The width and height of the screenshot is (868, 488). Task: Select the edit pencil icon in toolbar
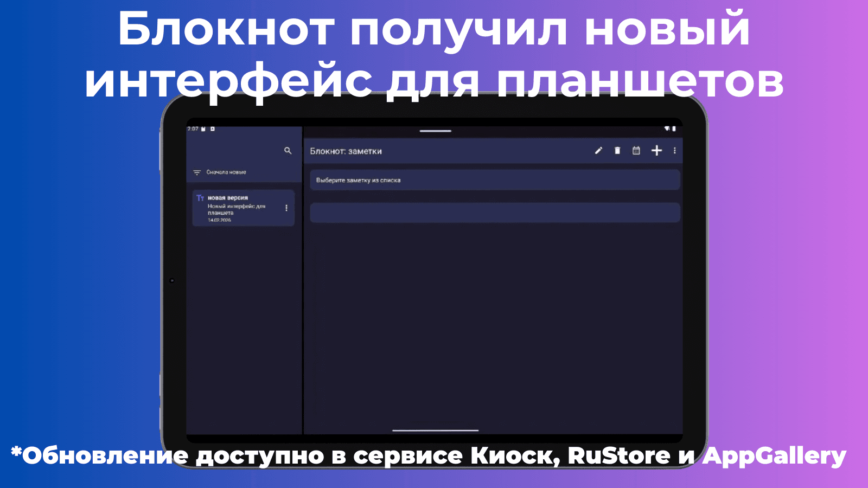coord(598,151)
